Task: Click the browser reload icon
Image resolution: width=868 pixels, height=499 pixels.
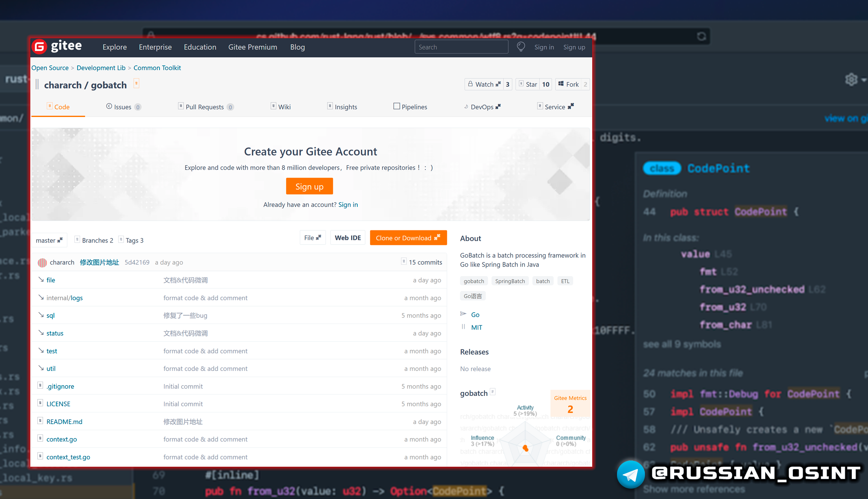Action: (701, 37)
